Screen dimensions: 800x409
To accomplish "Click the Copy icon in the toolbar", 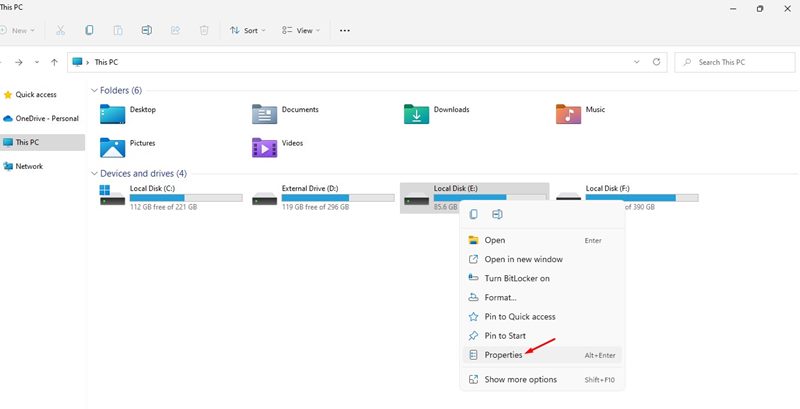I will pyautogui.click(x=90, y=30).
